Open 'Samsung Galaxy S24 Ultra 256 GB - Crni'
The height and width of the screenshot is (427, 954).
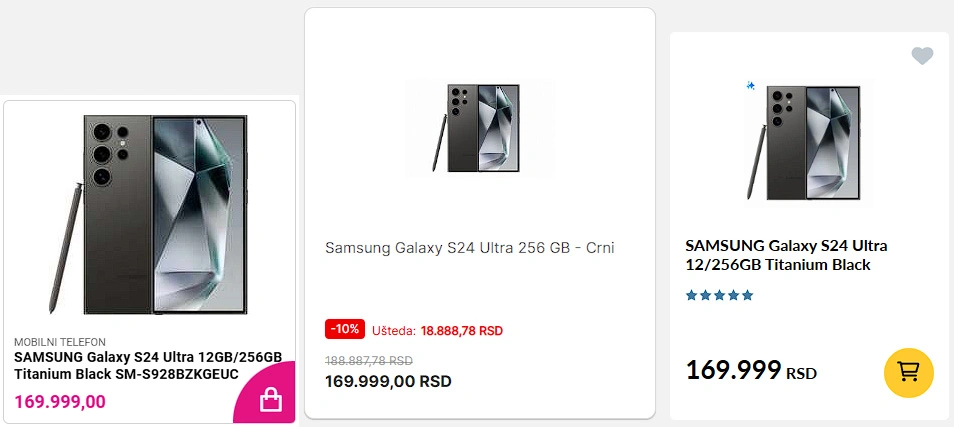[x=470, y=248]
